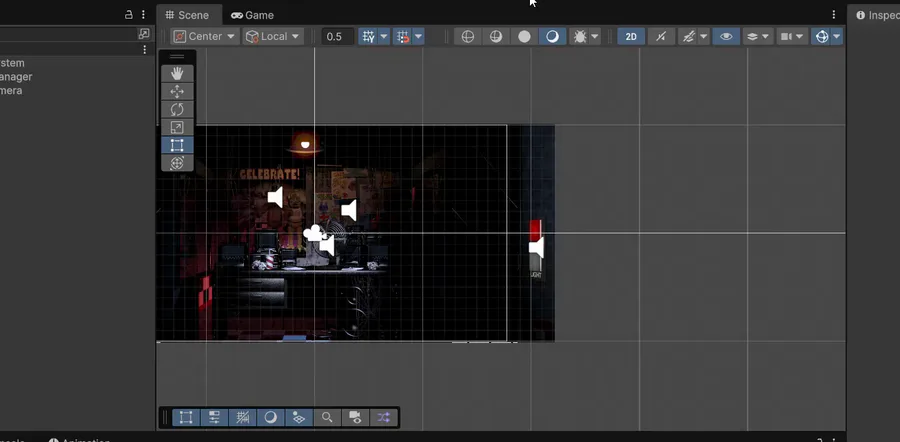
Task: Open Gizmos dropdown arrow
Action: [x=837, y=36]
